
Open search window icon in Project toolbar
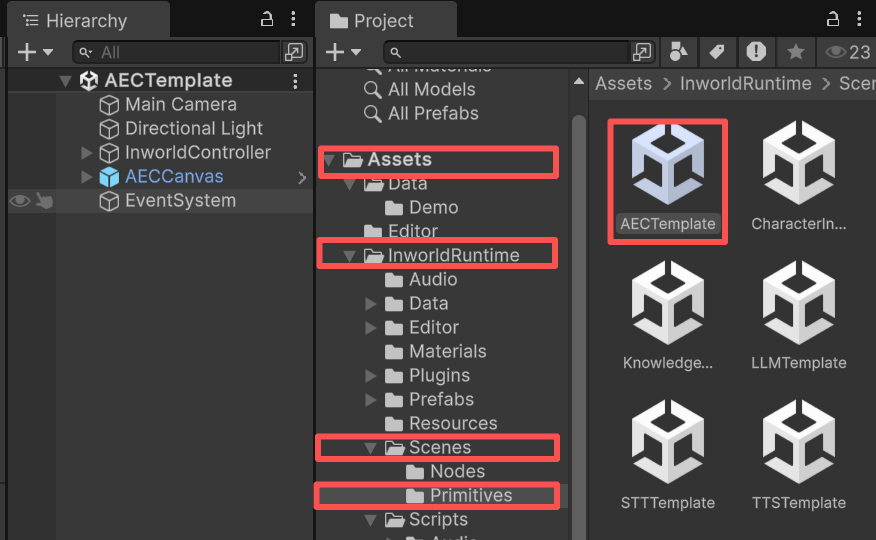pos(642,52)
